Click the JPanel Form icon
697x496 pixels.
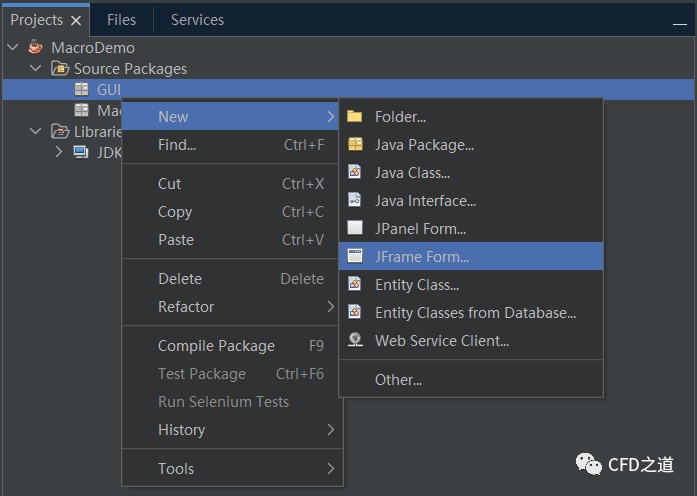coord(354,229)
